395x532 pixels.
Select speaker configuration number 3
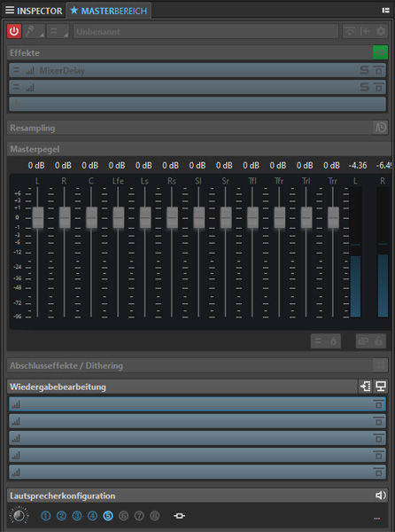point(77,516)
